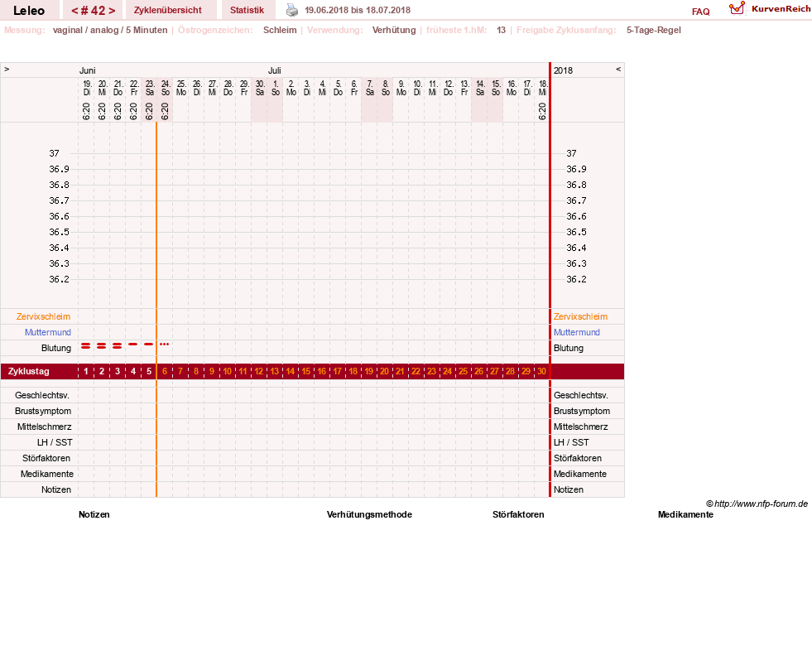Open the Zyklenübersicht tab

point(168,11)
